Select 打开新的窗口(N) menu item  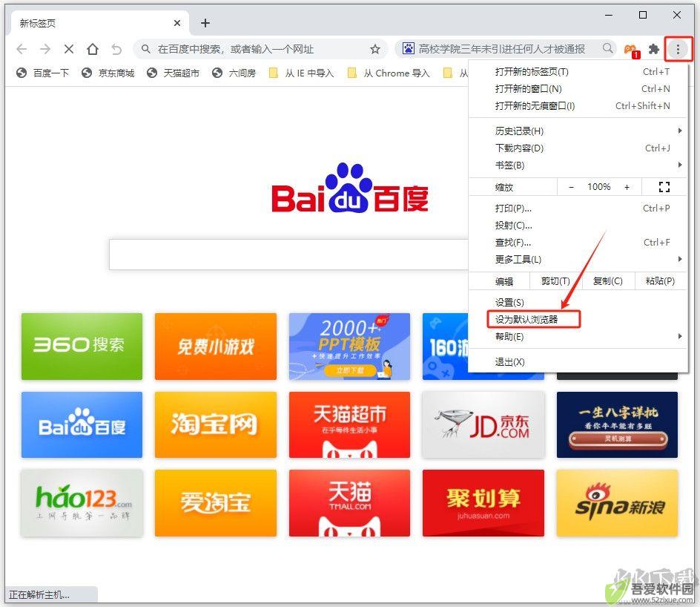[578, 88]
